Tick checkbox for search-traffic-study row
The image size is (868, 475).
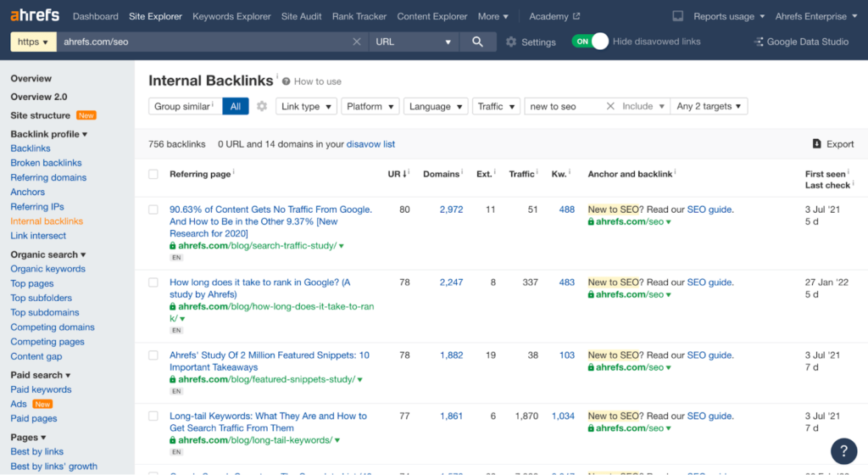pyautogui.click(x=153, y=210)
